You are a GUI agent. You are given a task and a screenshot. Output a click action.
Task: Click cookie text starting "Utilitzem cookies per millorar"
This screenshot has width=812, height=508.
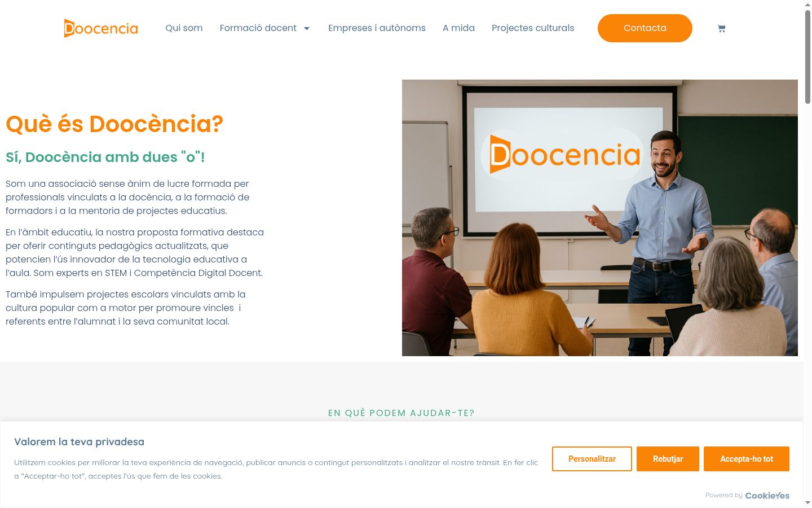point(276,469)
